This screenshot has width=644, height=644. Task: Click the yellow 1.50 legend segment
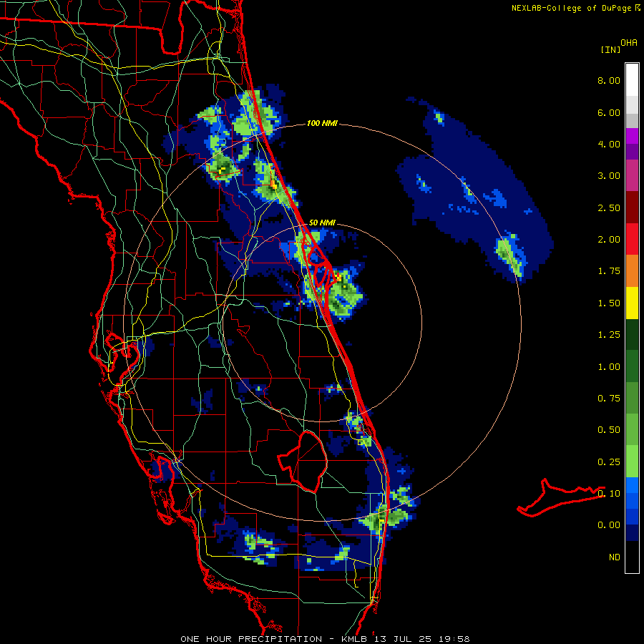click(x=632, y=303)
